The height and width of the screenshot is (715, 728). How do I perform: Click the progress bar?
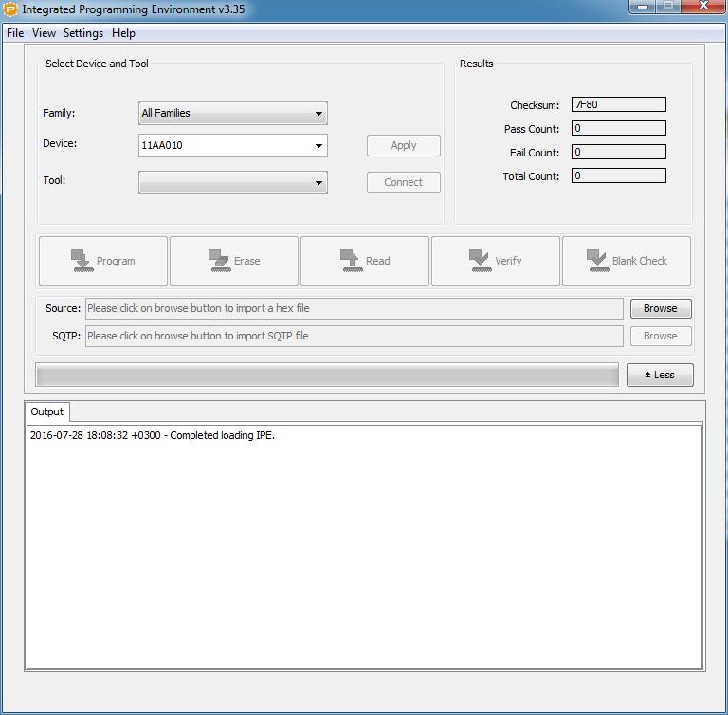coord(327,375)
